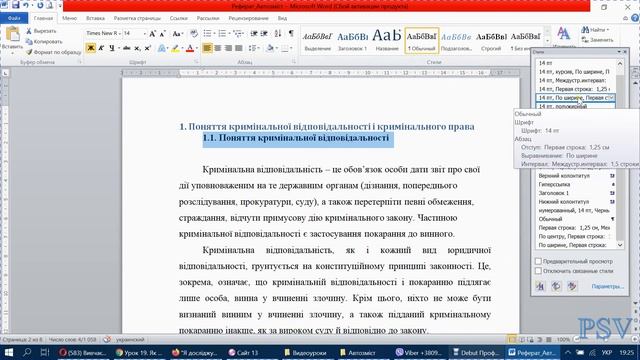Screen dimensions: 640x360
Task: Shrink font size with the smaller A icon
Action: pos(162,34)
